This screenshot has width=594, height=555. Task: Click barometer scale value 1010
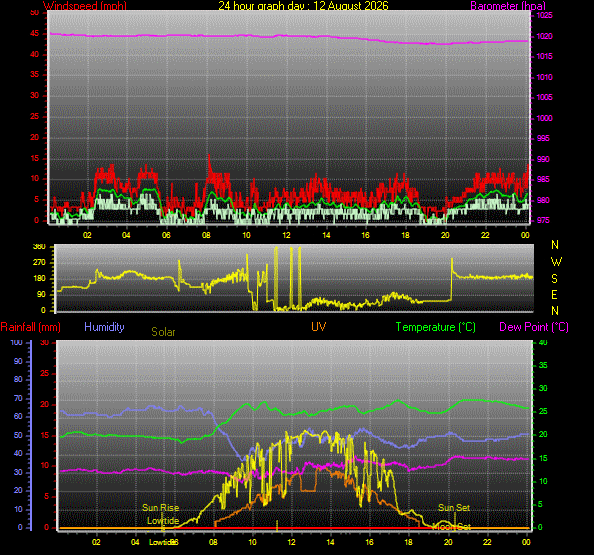pos(544,77)
